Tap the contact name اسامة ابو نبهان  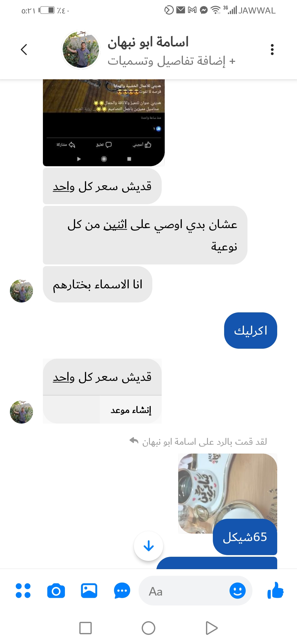point(148,42)
